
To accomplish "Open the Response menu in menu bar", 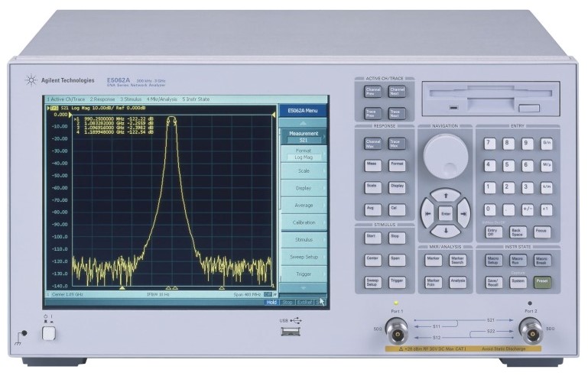I will pyautogui.click(x=102, y=99).
